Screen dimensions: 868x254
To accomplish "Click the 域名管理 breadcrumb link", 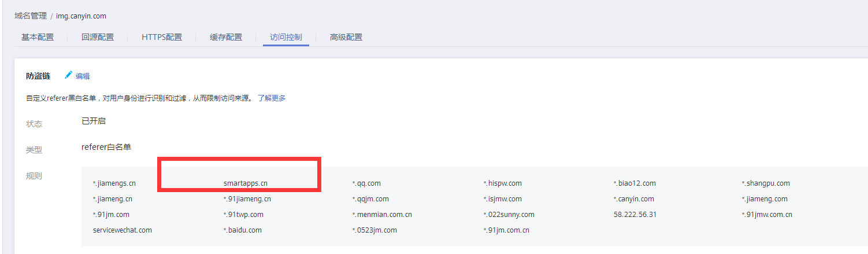I will [31, 16].
